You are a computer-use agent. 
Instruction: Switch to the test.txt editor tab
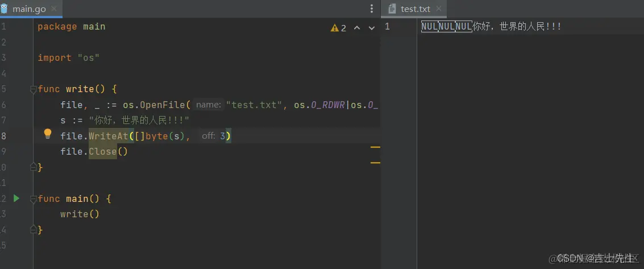point(416,9)
